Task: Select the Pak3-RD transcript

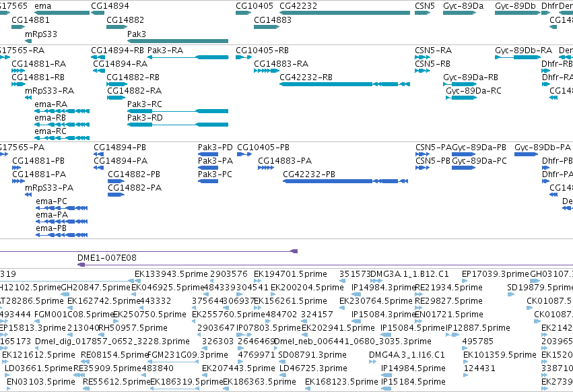Action: (x=178, y=125)
